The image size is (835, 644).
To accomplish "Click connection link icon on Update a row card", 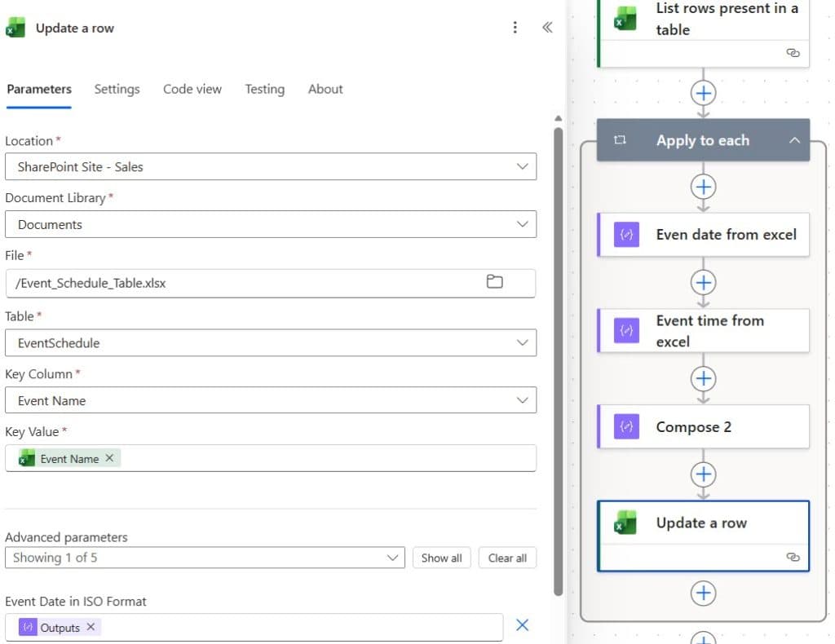I will (793, 557).
